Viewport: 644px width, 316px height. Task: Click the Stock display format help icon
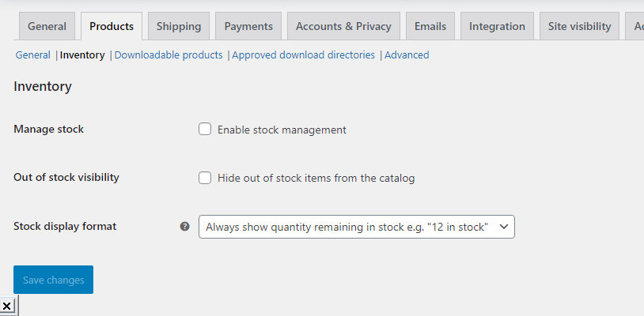[184, 227]
